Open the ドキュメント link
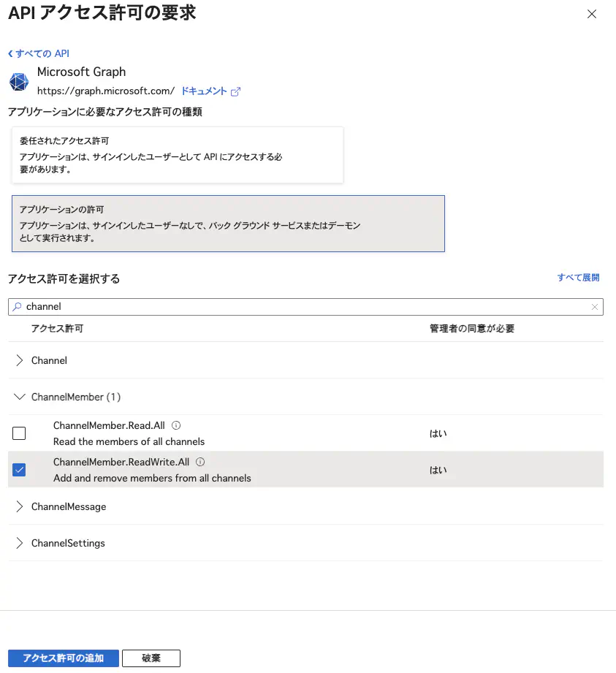616x673 pixels. tap(204, 91)
